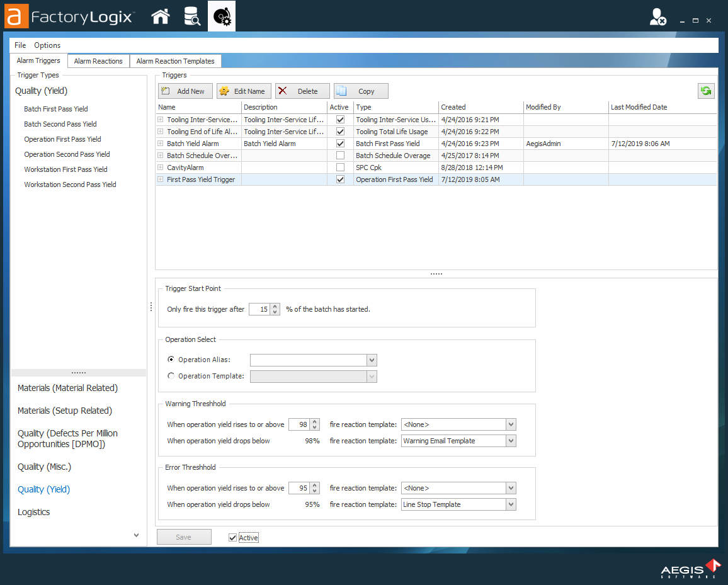Click the Add New button
The height and width of the screenshot is (585, 728).
(x=185, y=91)
